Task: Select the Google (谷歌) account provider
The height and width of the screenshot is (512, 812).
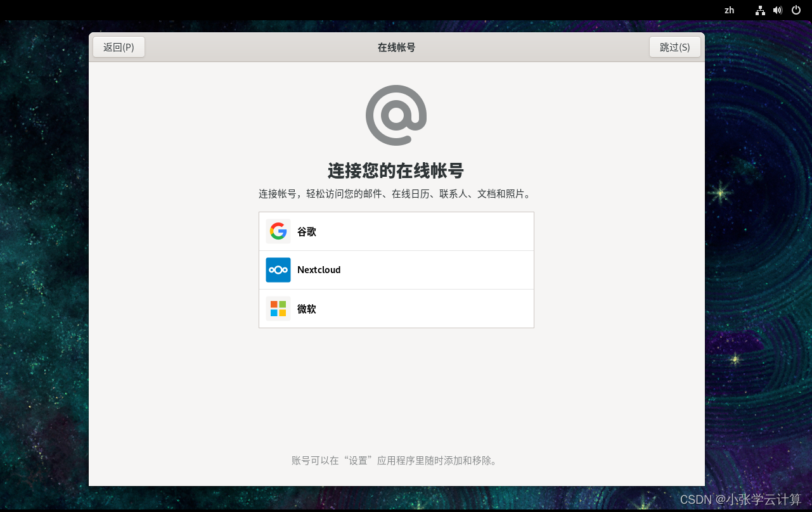Action: [x=396, y=231]
